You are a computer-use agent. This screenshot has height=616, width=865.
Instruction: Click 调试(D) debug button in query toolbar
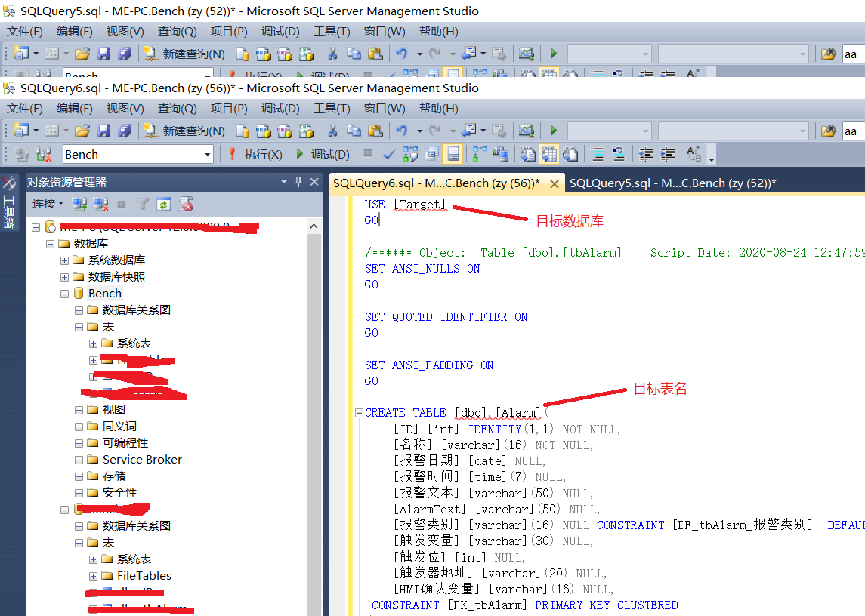pos(323,155)
